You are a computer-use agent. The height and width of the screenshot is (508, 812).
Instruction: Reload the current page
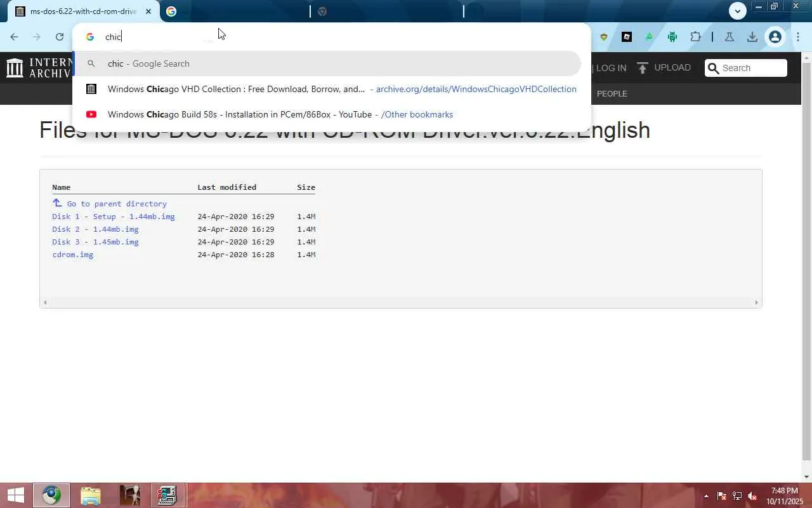[x=60, y=37]
